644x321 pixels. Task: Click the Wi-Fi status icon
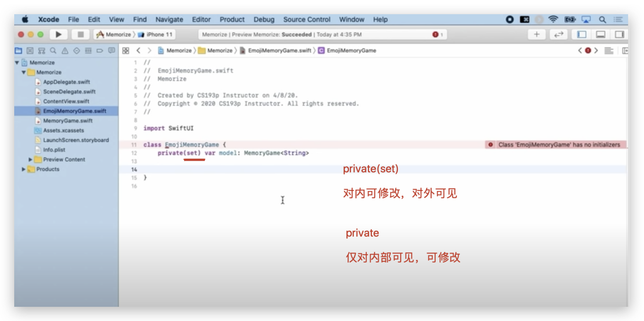point(553,20)
